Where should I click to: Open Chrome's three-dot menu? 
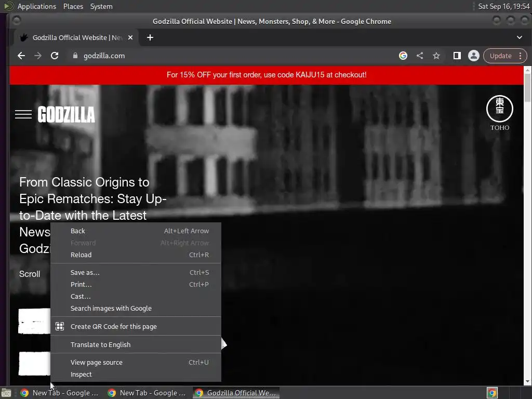click(520, 56)
